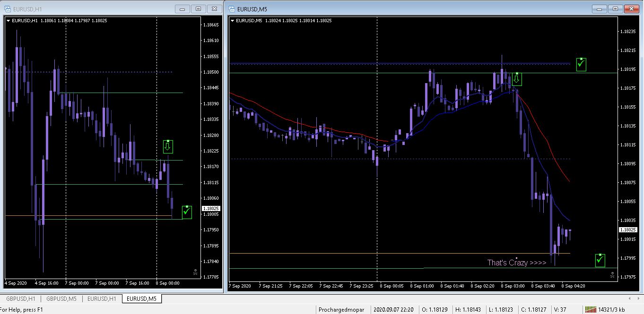This screenshot has height=314, width=644.
Task: Select the green down arrow on M5 chart
Action: [x=516, y=79]
